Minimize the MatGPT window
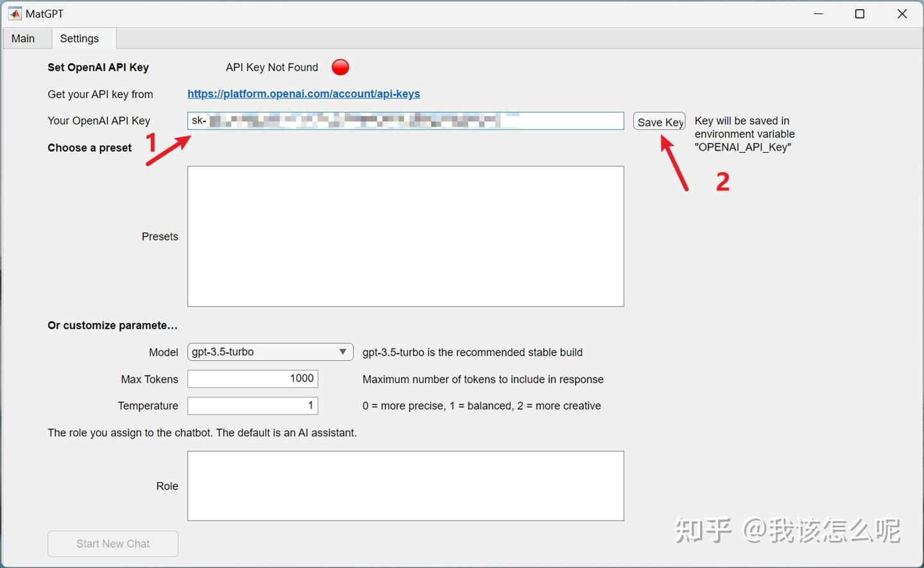924x568 pixels. pos(819,13)
